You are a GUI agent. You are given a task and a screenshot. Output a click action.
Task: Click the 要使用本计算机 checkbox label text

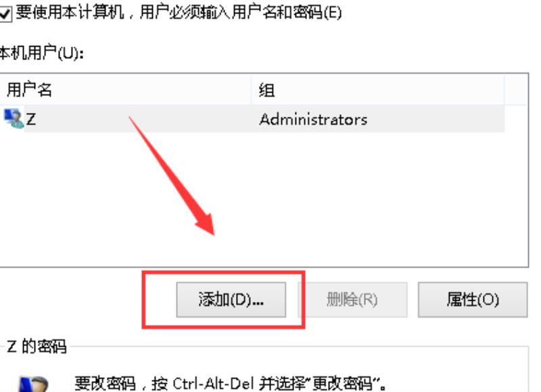tap(179, 13)
